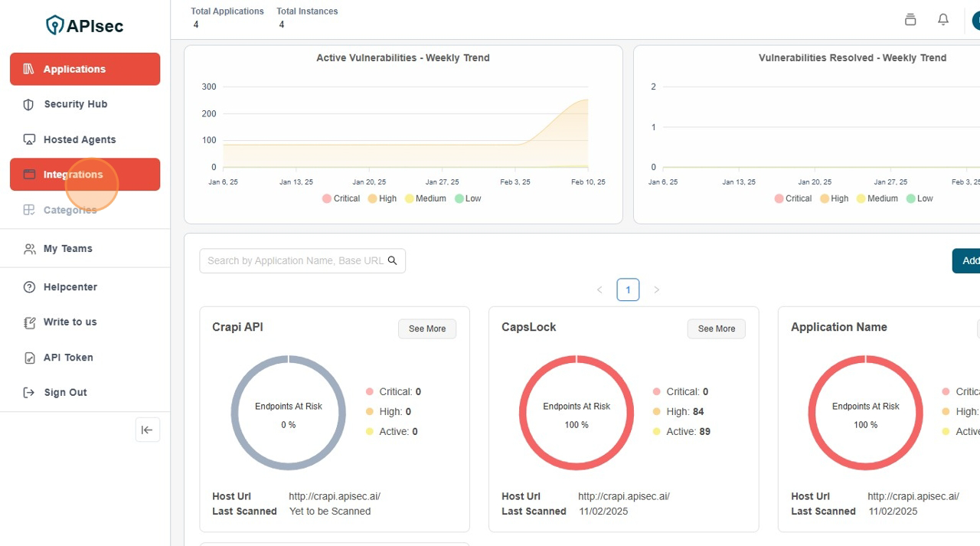Toggle the Low legend color swatch in Active chart
The width and height of the screenshot is (980, 546).
[459, 198]
